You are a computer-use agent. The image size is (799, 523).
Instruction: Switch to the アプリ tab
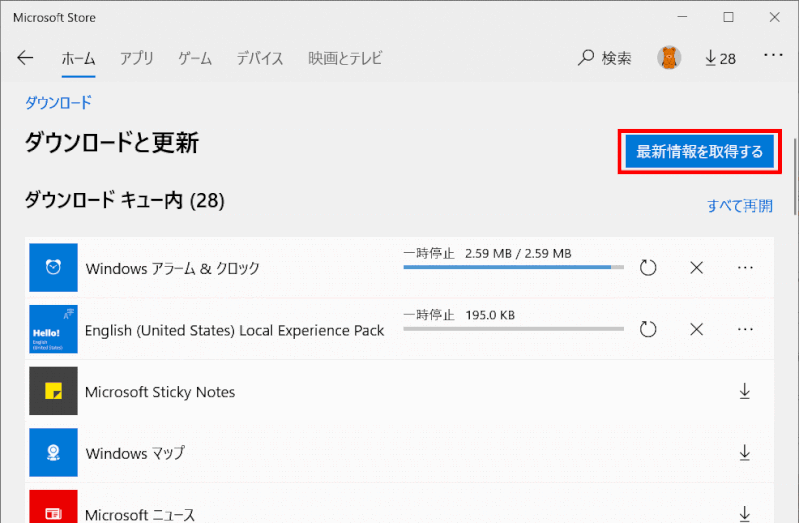pyautogui.click(x=137, y=59)
